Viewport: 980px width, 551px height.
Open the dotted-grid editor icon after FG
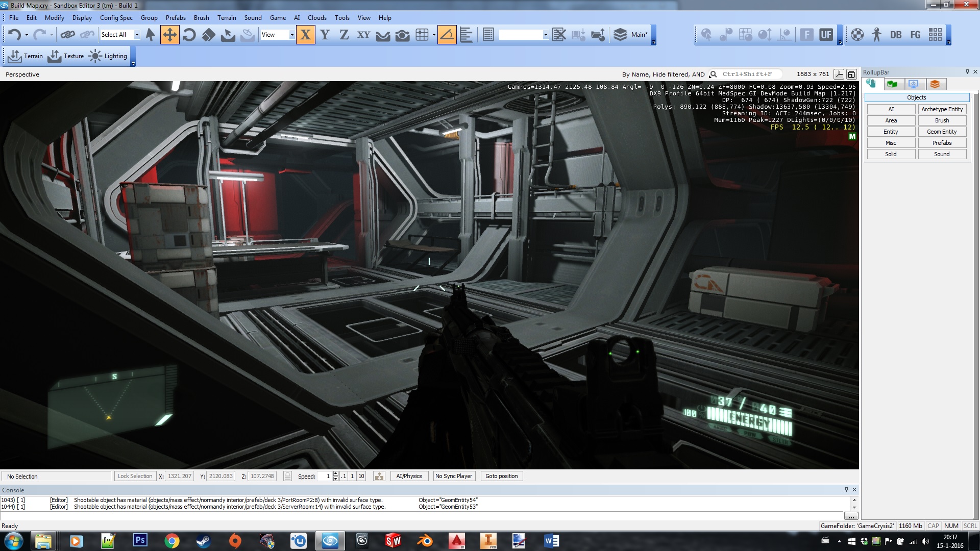(935, 35)
